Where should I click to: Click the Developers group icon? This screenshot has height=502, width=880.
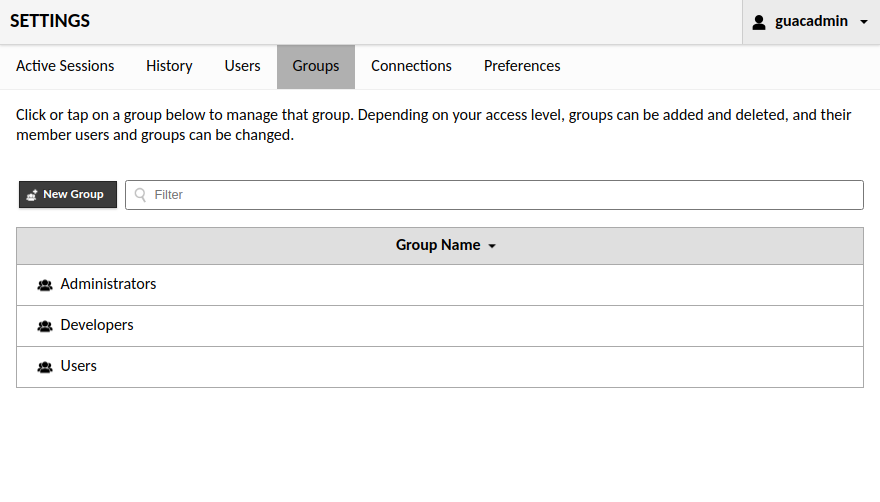tap(45, 326)
